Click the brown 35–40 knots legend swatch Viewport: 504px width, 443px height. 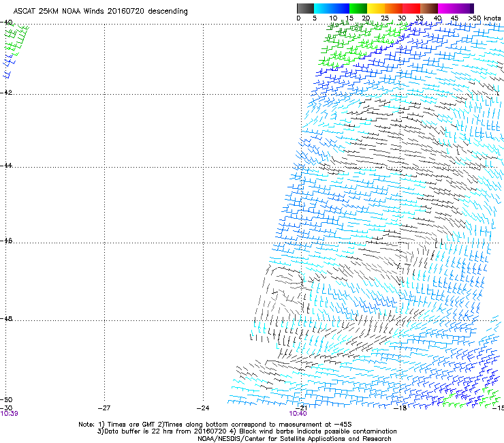[x=429, y=8]
